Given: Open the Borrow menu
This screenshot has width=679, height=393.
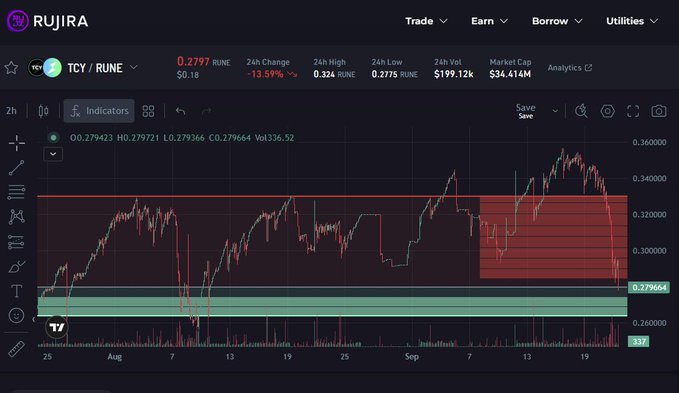Looking at the screenshot, I should pos(557,21).
